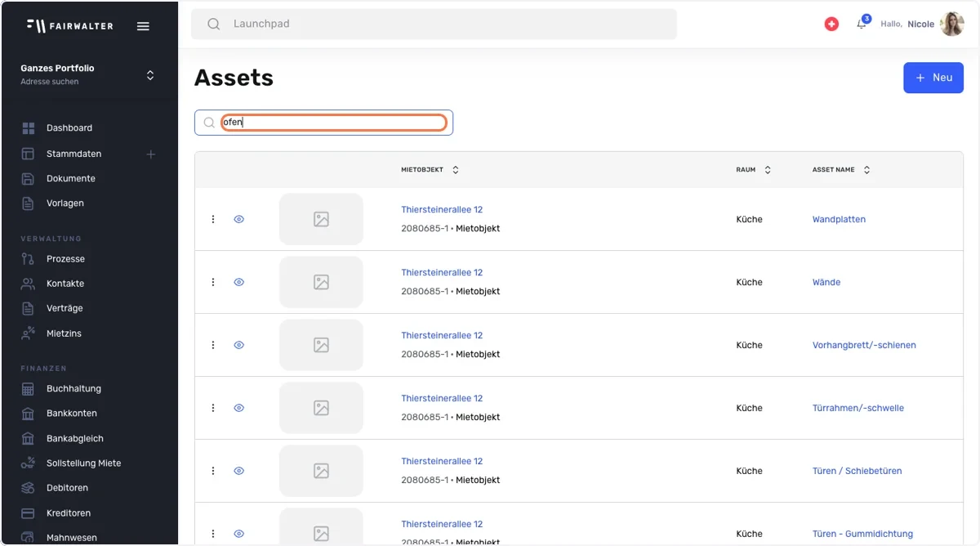Click the blue Neu button
The width and height of the screenshot is (980, 546).
[933, 78]
